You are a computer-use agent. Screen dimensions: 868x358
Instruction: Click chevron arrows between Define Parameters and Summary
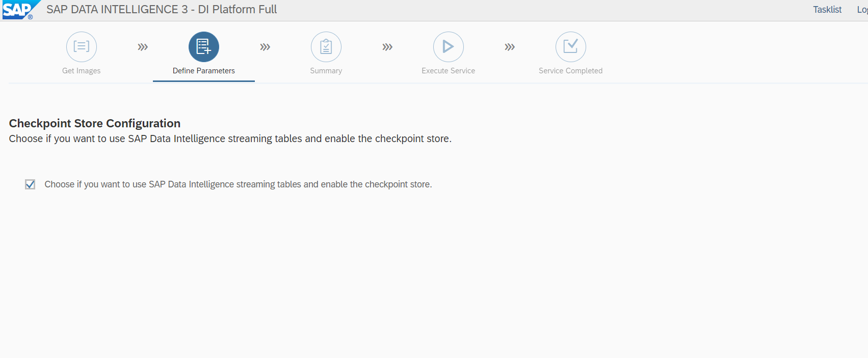click(x=265, y=47)
